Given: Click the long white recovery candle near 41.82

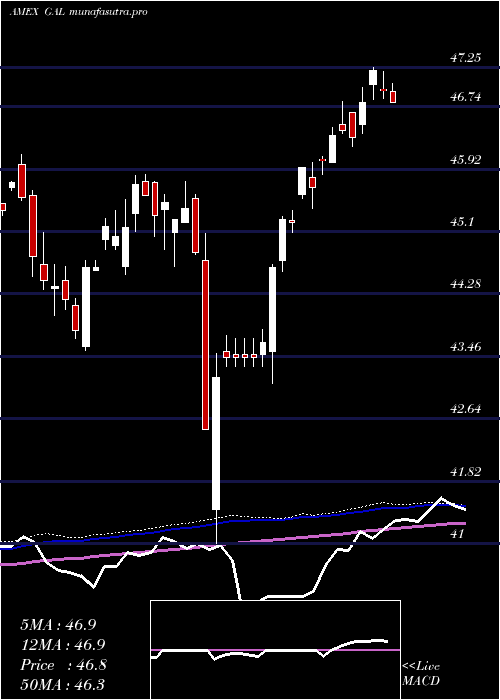Looking at the screenshot, I should (x=216, y=443).
